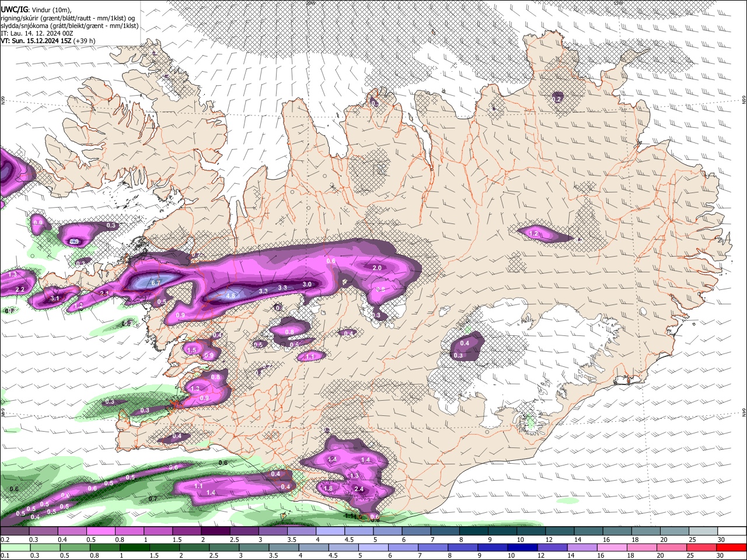The image size is (747, 560).
Task: Click the dark mauve 0.2 swatch, upper legend scale
Action: 14,531
